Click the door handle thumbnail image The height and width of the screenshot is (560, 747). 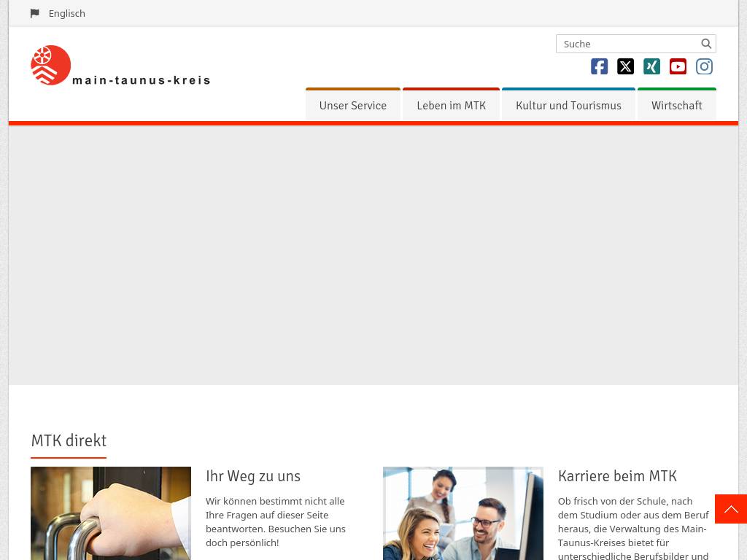[x=111, y=513]
